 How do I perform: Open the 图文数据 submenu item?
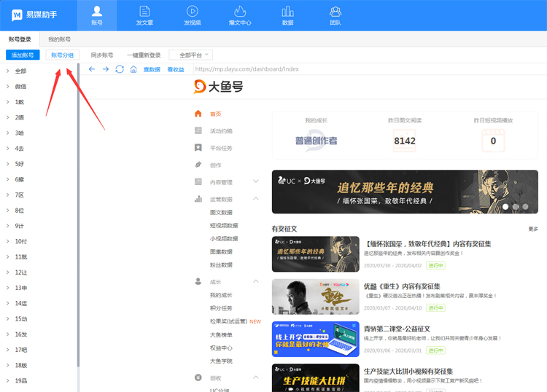[221, 212]
